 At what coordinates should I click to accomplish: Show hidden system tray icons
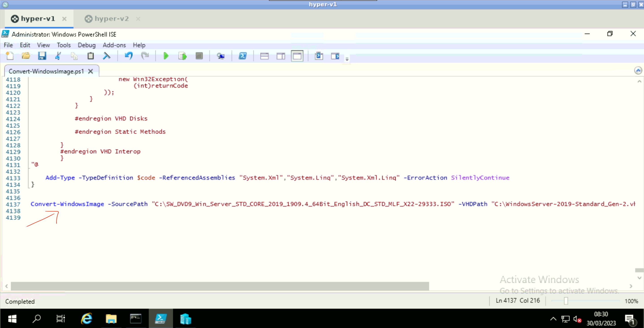553,319
